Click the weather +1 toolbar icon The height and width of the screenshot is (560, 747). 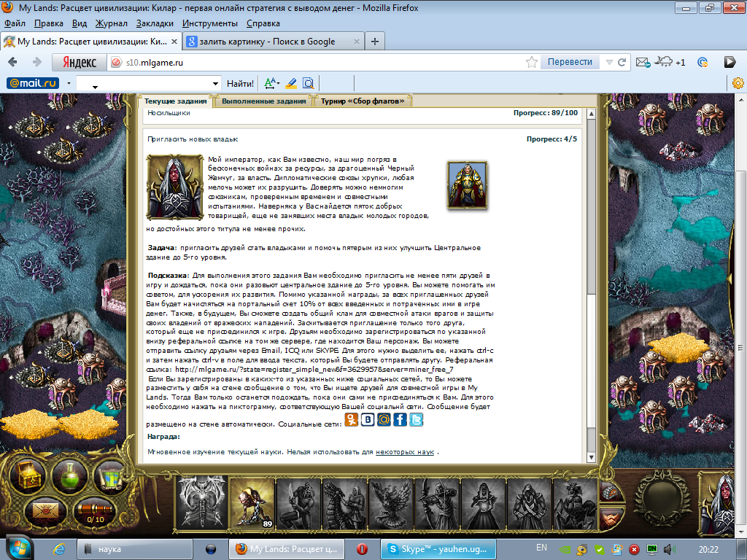[x=670, y=62]
